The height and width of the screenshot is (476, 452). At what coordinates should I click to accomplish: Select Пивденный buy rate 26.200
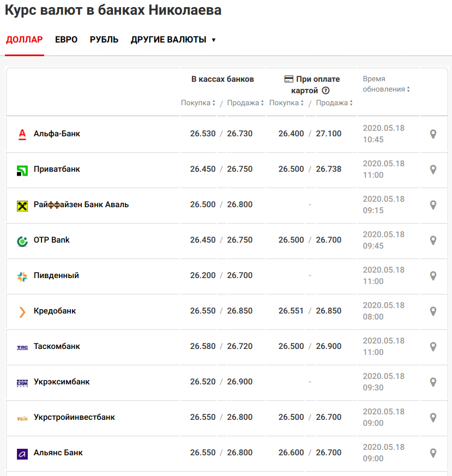(203, 275)
